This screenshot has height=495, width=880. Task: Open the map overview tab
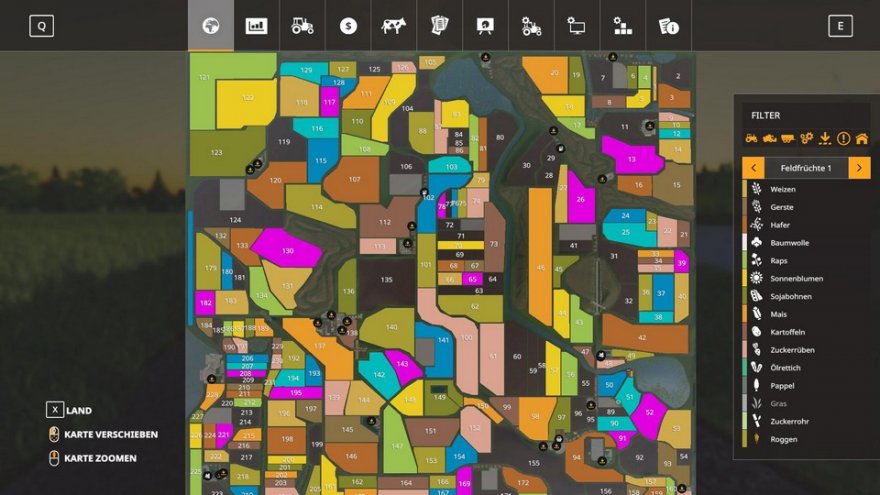(x=211, y=26)
